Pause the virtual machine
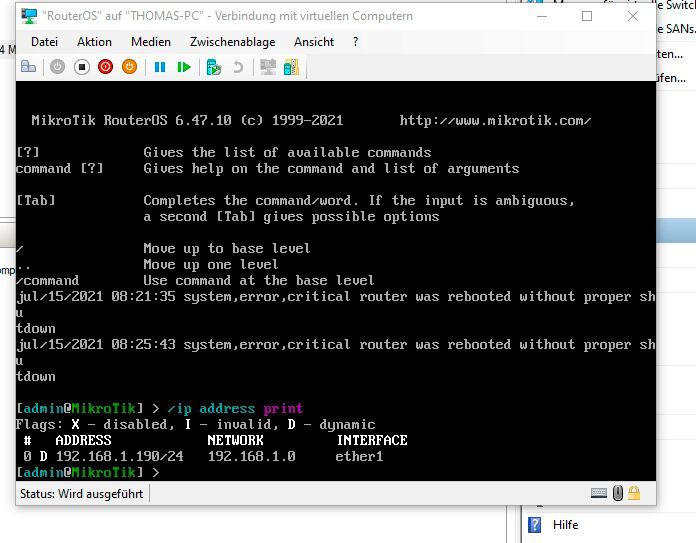The width and height of the screenshot is (696, 543). tap(160, 67)
